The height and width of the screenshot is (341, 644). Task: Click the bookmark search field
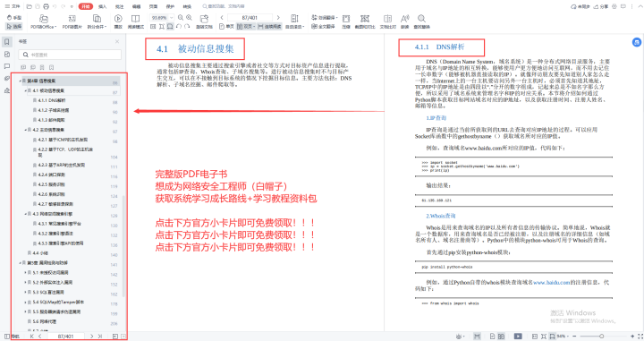pyautogui.click(x=70, y=55)
